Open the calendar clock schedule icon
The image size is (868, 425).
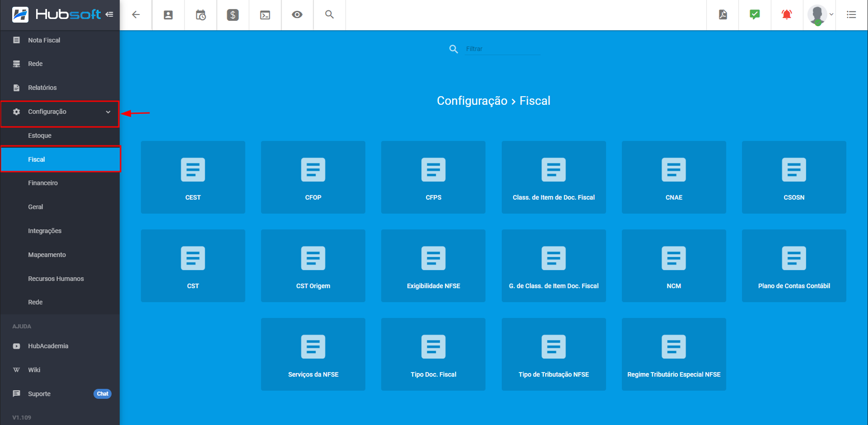click(x=201, y=15)
